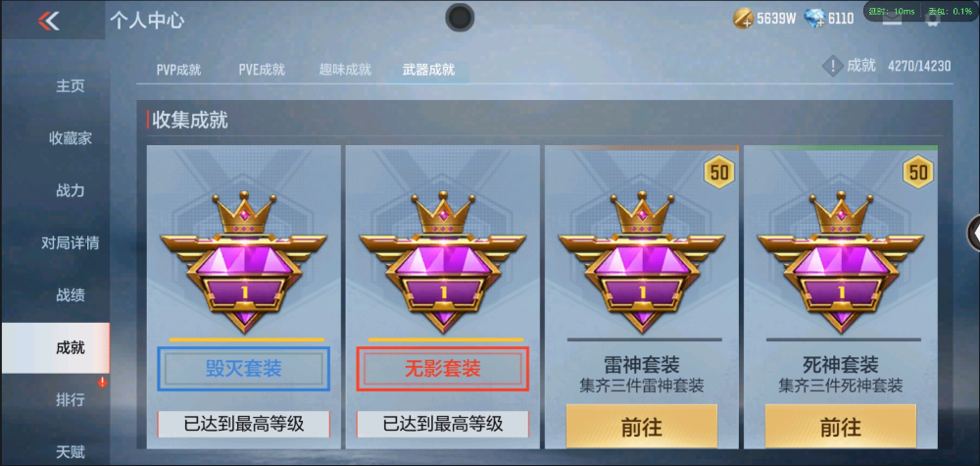Go to 对局详情 in the sidebar
Viewport: 980px width, 466px height.
(70, 242)
